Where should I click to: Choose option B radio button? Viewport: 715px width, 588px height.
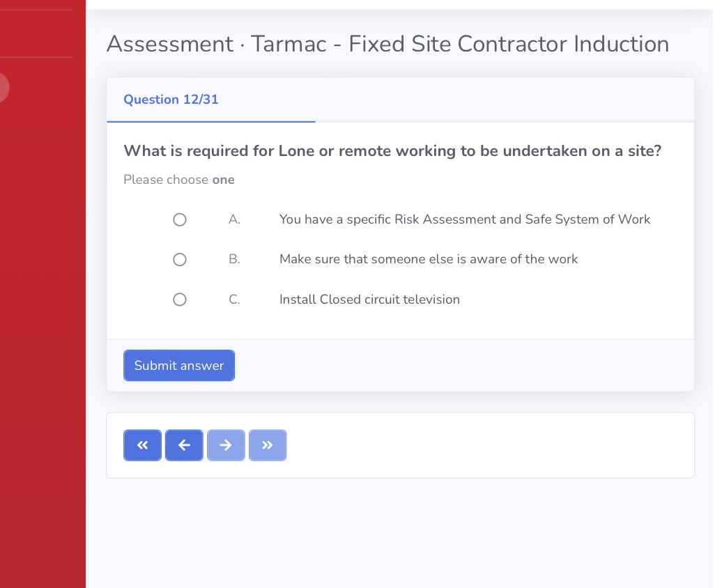[x=179, y=259]
